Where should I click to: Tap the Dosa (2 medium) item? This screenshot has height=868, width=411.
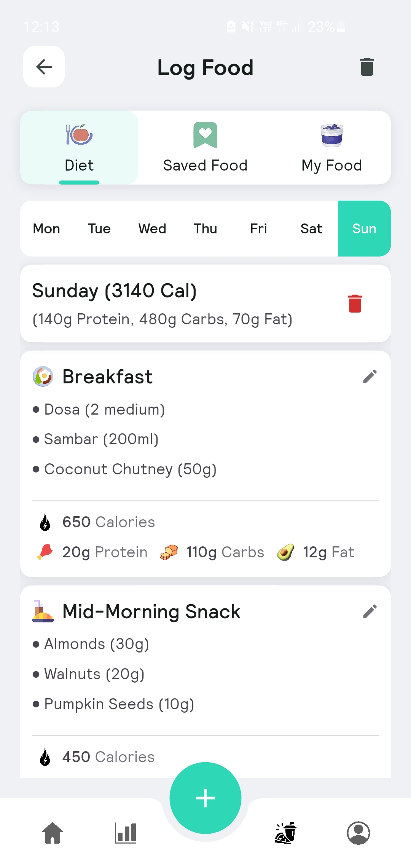(104, 410)
